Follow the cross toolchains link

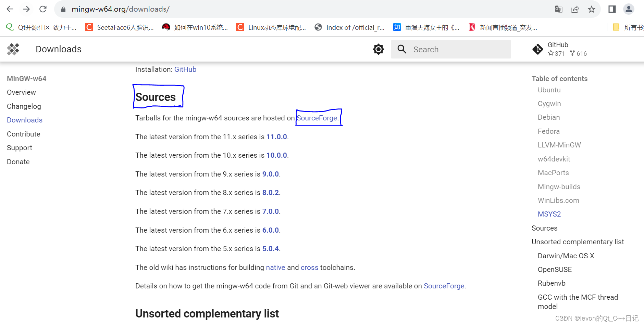coord(310,268)
